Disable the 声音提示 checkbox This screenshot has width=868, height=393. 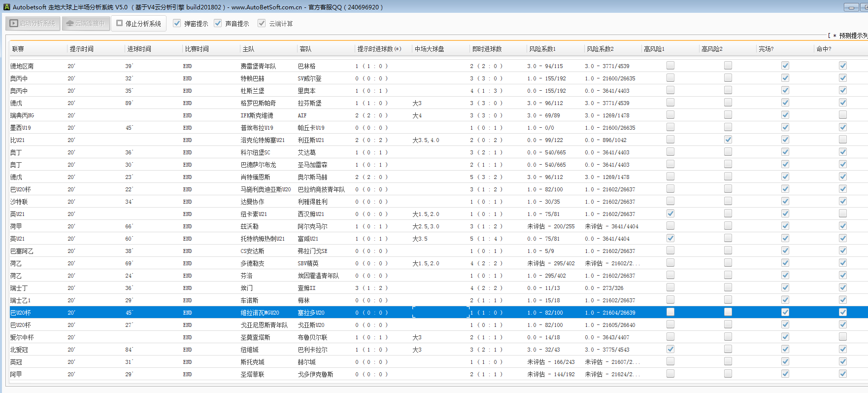click(x=218, y=23)
